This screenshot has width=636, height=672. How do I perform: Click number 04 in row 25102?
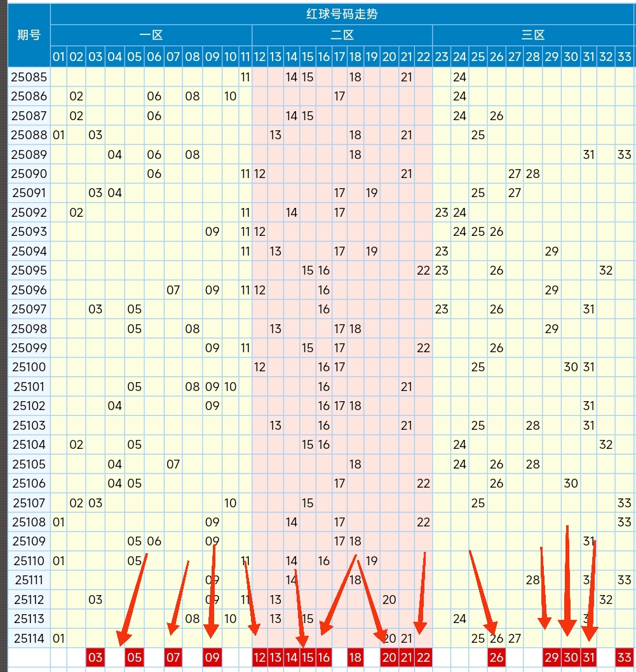point(114,406)
